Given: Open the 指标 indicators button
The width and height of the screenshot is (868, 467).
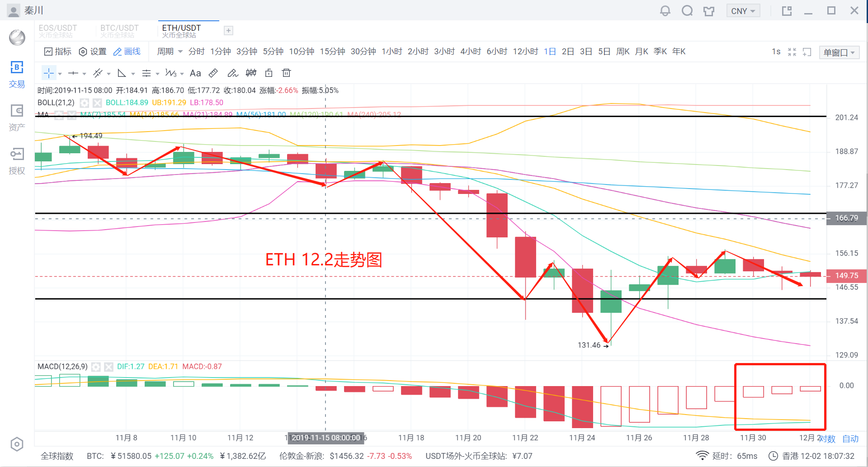Looking at the screenshot, I should [57, 52].
